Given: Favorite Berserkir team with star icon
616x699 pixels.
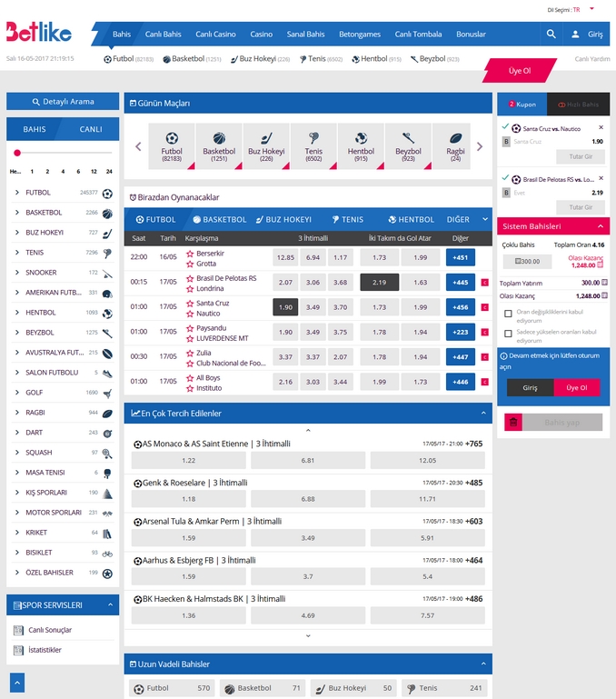Looking at the screenshot, I should pos(190,254).
